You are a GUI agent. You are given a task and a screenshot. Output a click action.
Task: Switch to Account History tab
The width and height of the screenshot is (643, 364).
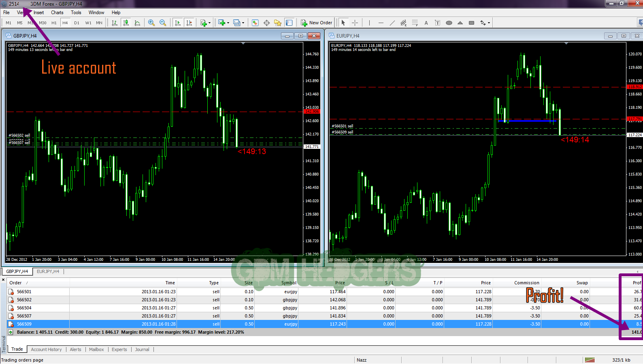(x=46, y=349)
